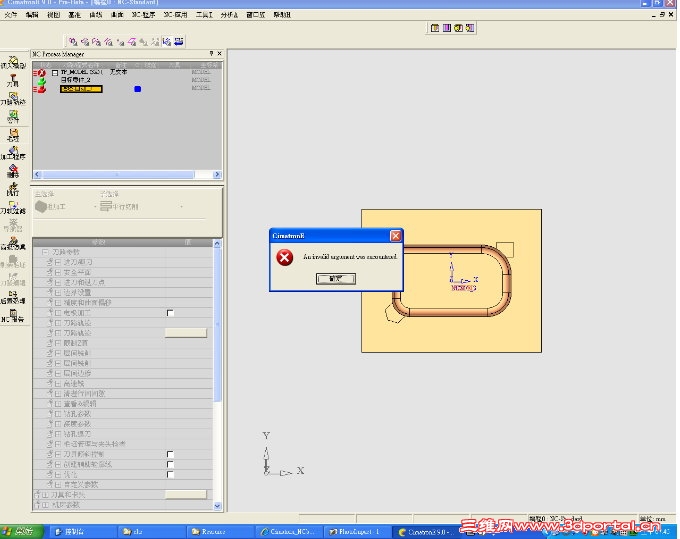Click the Windows Start button
The height and width of the screenshot is (539, 680).
(x=21, y=532)
